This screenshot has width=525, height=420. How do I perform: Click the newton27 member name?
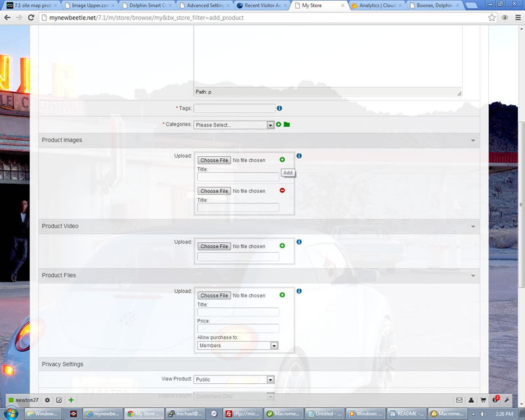pyautogui.click(x=27, y=400)
